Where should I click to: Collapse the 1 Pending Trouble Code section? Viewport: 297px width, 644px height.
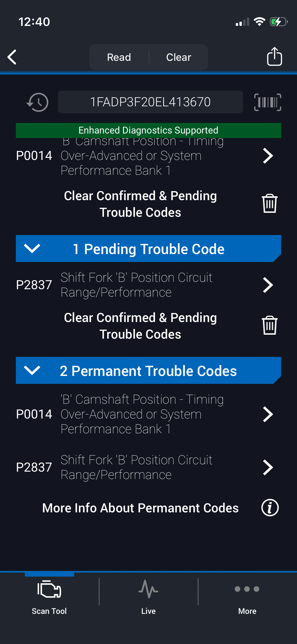(x=32, y=249)
